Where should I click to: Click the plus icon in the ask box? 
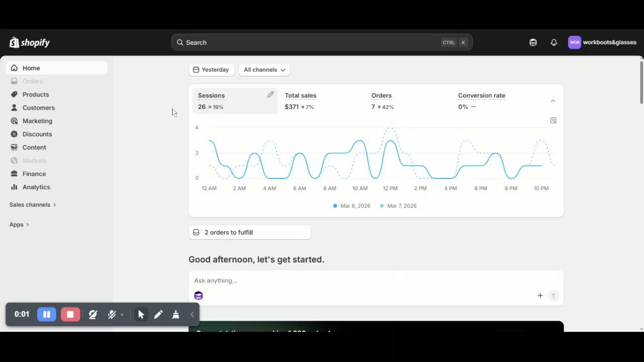[x=540, y=296]
